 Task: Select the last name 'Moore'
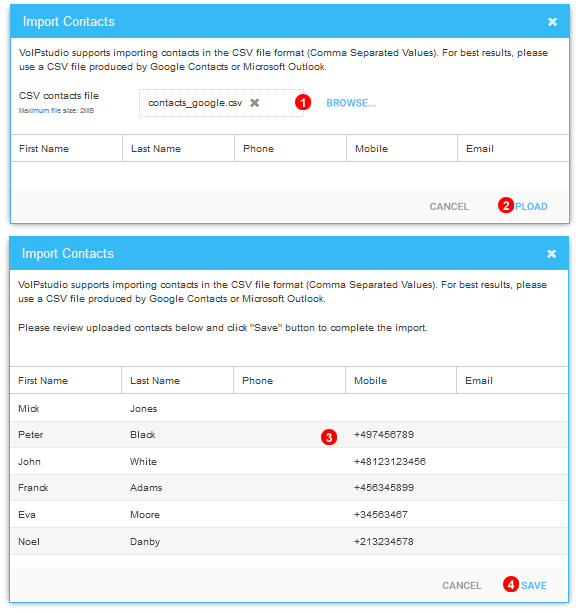[145, 514]
